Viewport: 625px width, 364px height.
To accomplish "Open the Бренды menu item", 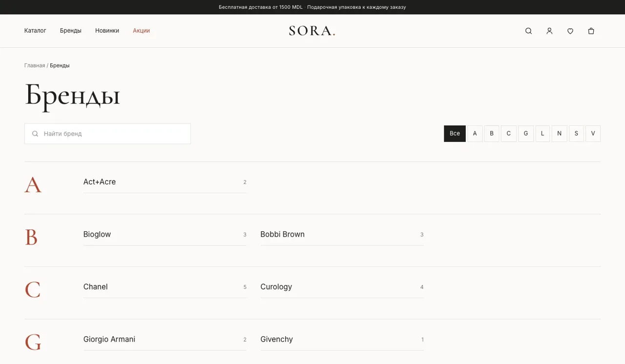I will 71,30.
